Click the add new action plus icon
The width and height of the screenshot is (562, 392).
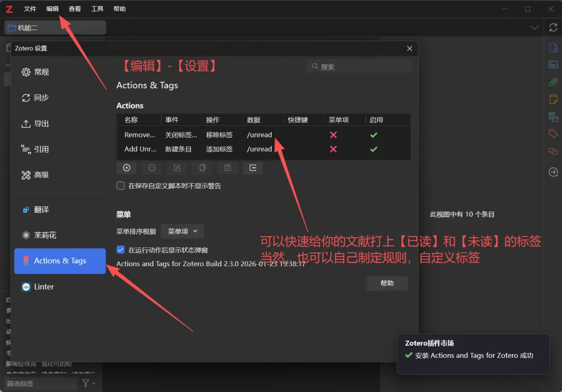[x=126, y=168]
